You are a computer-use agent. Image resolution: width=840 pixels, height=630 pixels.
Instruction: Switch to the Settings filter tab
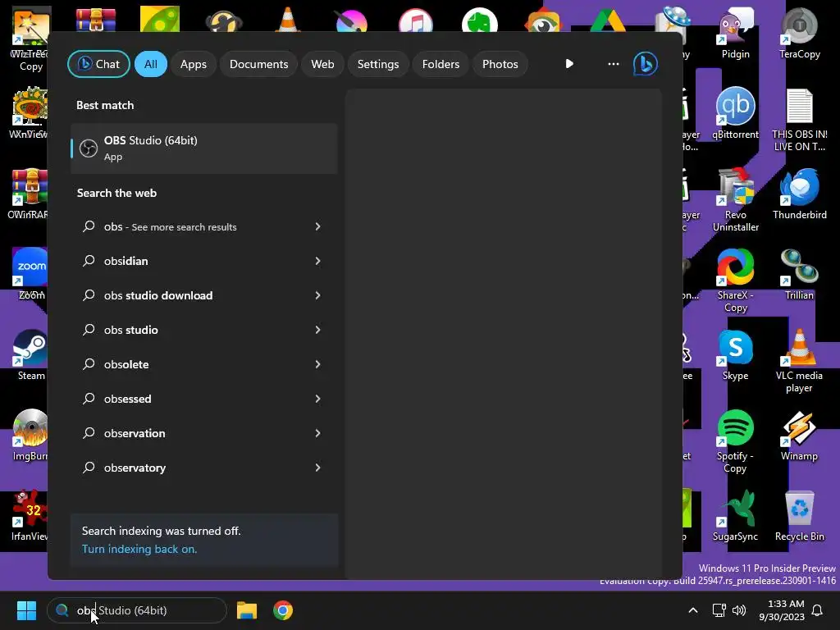(378, 64)
